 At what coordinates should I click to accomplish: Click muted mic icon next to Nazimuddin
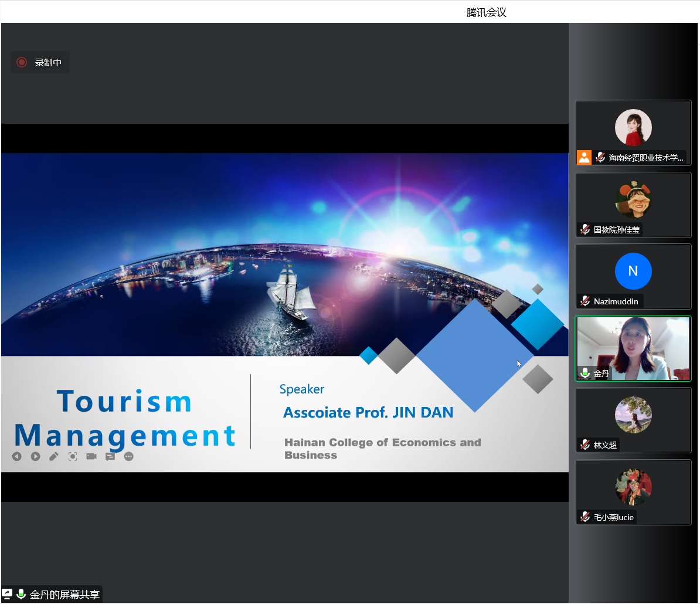(585, 301)
